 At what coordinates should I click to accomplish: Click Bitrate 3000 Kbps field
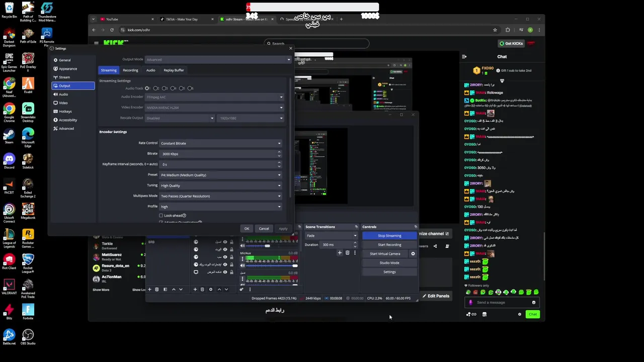[x=220, y=154]
